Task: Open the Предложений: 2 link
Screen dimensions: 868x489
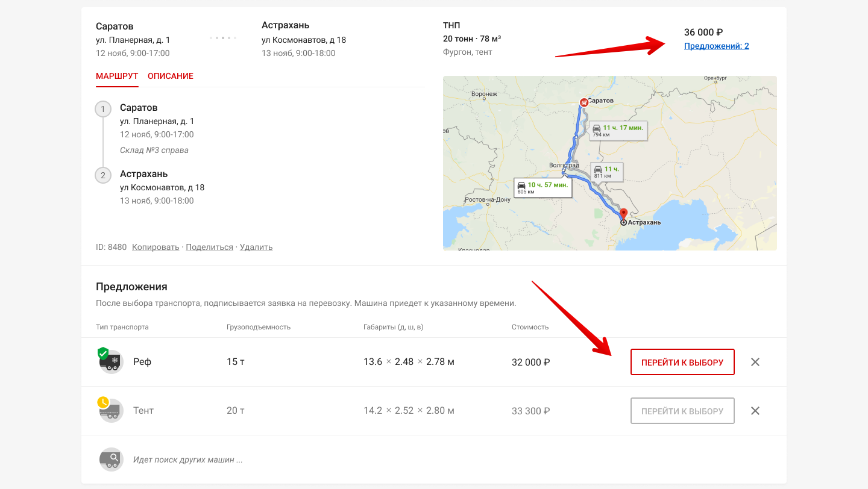Action: click(x=716, y=46)
